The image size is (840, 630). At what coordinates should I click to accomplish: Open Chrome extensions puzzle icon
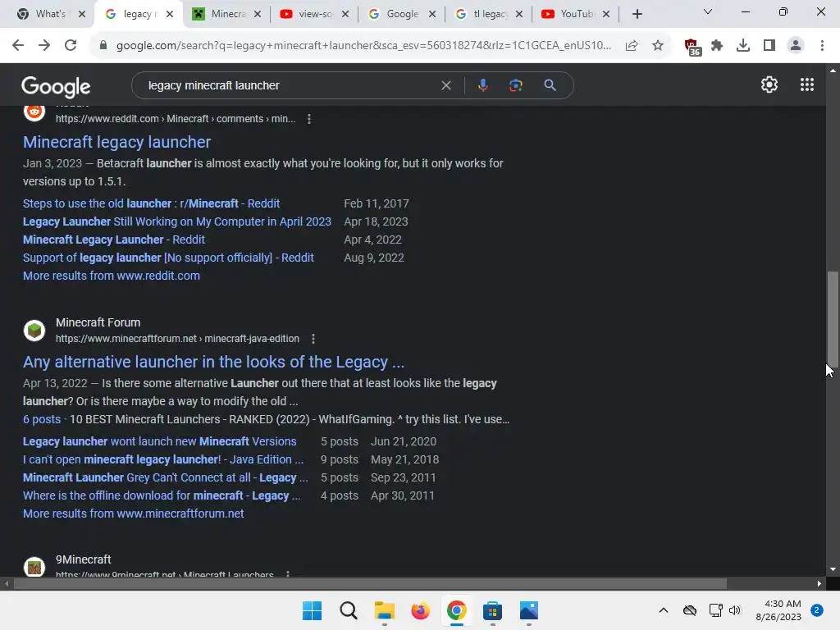tap(717, 46)
